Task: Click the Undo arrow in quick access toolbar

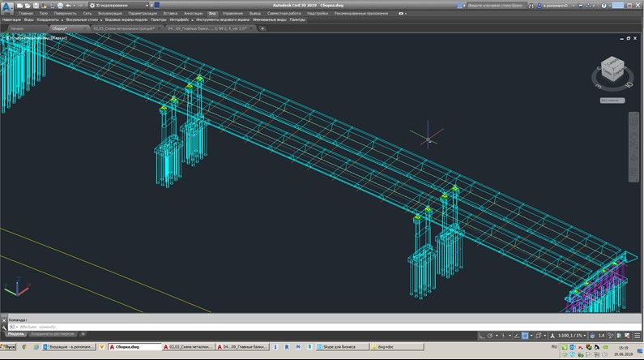Action: [x=66, y=5]
